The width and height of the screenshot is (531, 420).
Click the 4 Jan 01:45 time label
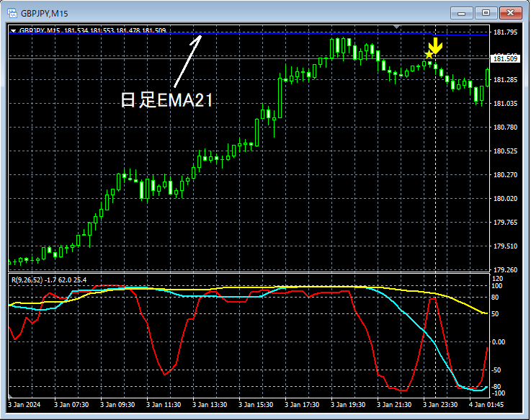click(486, 404)
